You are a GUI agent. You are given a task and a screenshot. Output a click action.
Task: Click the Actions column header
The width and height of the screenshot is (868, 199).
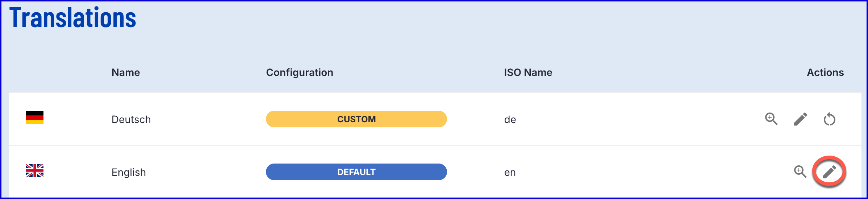coord(825,72)
